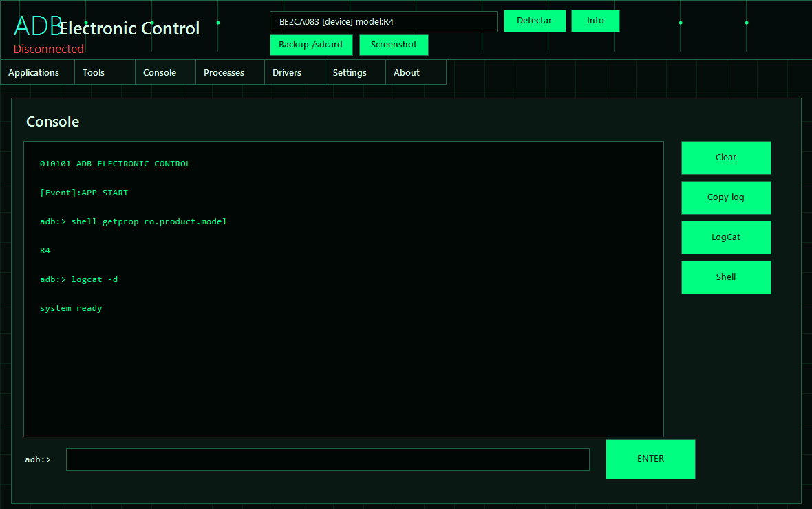Go to the Drivers tab

pyautogui.click(x=295, y=72)
